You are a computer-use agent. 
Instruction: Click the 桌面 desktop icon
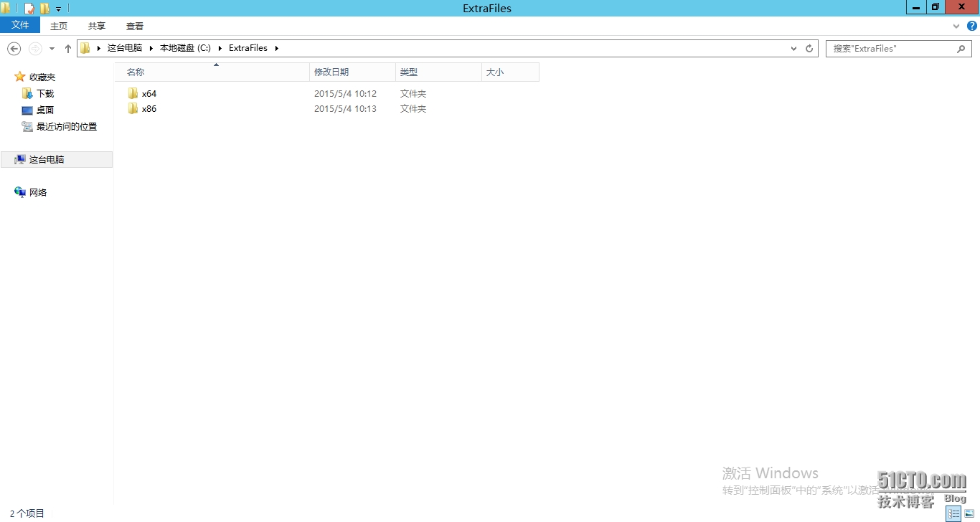[x=27, y=110]
